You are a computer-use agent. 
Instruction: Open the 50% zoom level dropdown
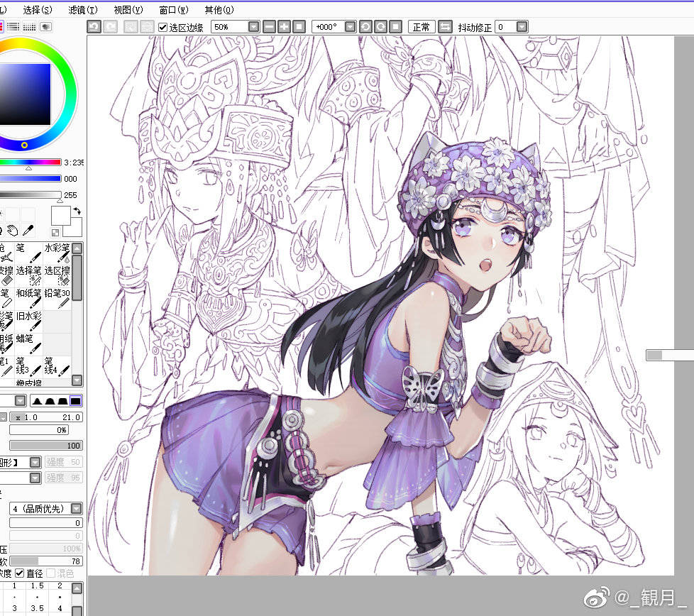point(253,27)
